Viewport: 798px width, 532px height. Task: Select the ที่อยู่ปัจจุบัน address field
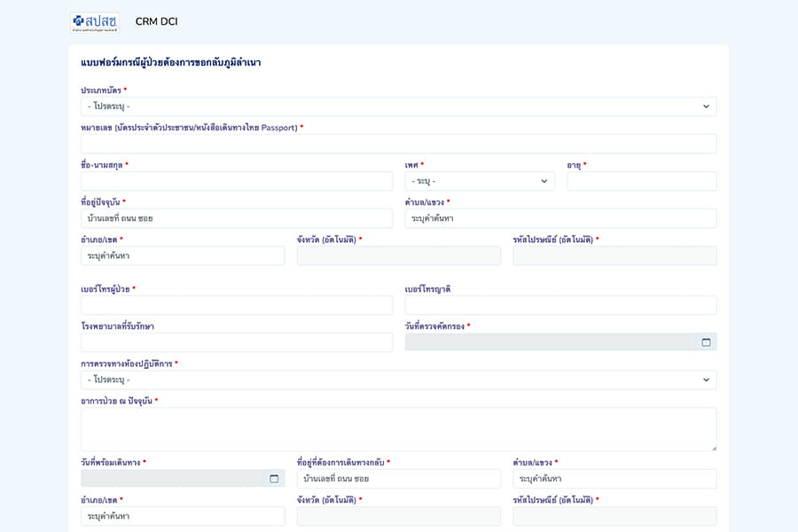tap(236, 218)
